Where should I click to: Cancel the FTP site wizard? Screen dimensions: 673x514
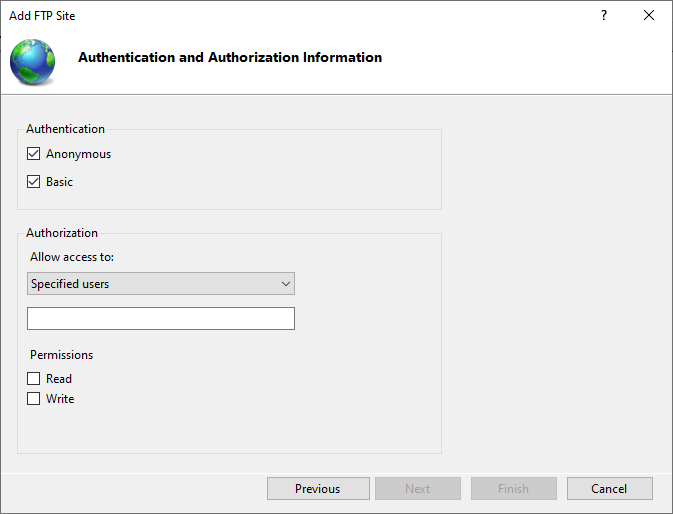coord(609,489)
